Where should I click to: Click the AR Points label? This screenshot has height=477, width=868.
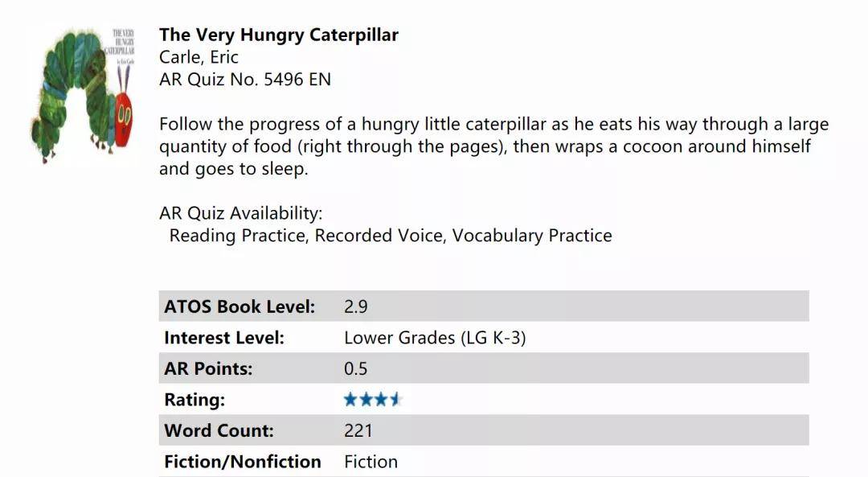point(208,368)
